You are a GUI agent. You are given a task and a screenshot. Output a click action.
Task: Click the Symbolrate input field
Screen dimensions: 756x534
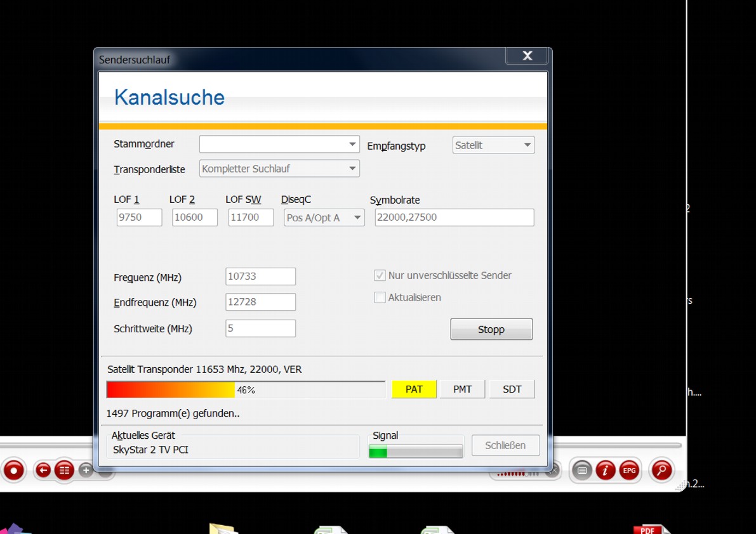tap(454, 217)
